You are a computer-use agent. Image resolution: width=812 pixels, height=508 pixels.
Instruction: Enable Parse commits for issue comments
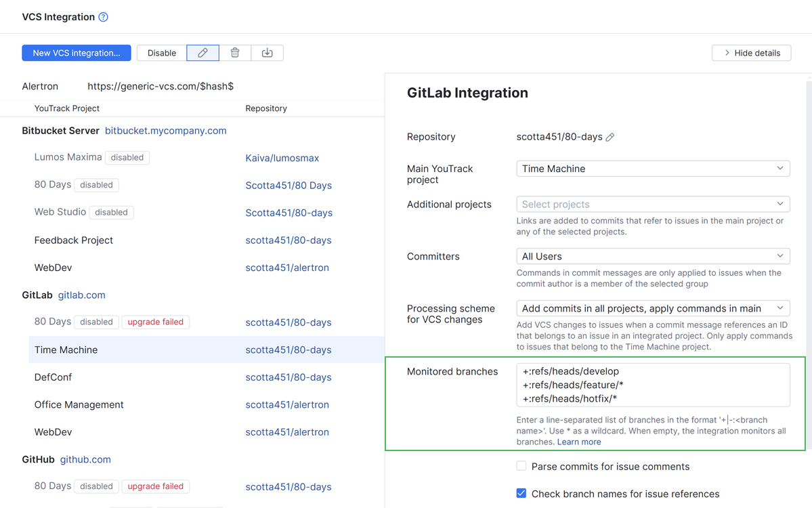point(521,465)
